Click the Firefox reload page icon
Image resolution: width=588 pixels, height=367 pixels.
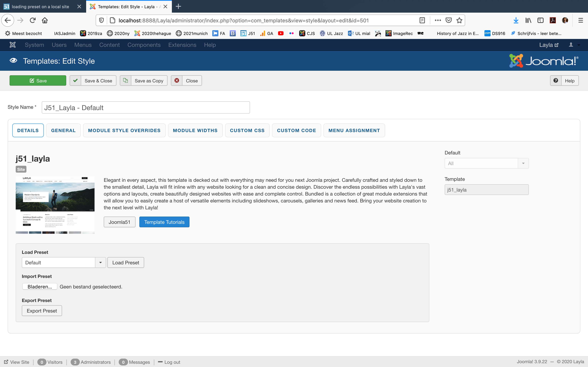pyautogui.click(x=33, y=20)
